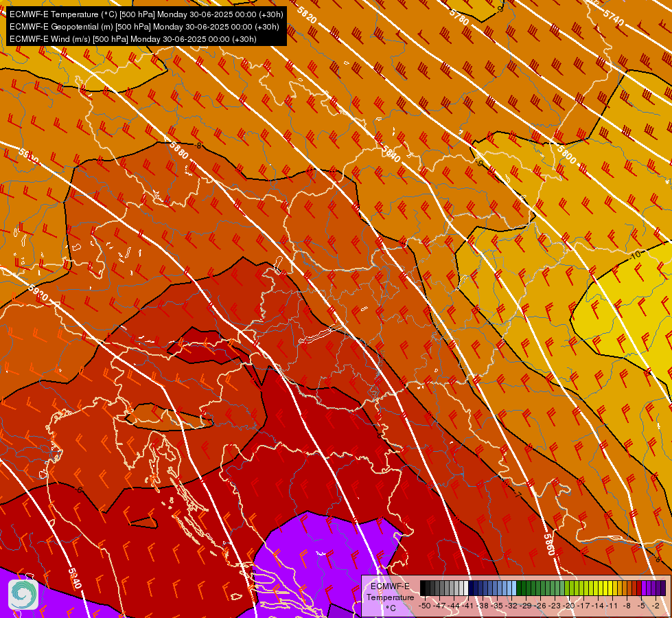The image size is (672, 618).
Task: Click the -14 tick label in legend
Action: pos(598,606)
